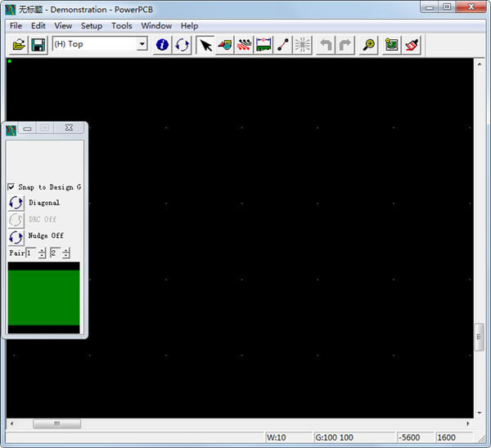Open the (H) Top layer dropdown
Viewport: 491px width, 448px height.
tap(142, 44)
